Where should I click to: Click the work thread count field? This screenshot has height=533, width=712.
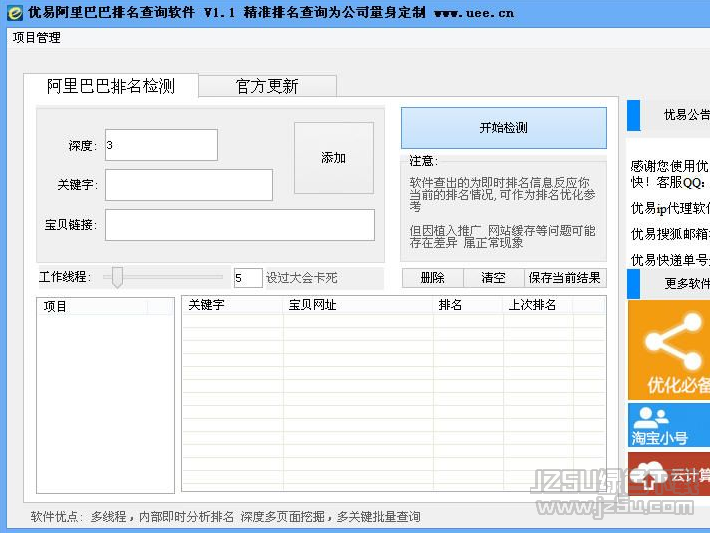coord(248,278)
